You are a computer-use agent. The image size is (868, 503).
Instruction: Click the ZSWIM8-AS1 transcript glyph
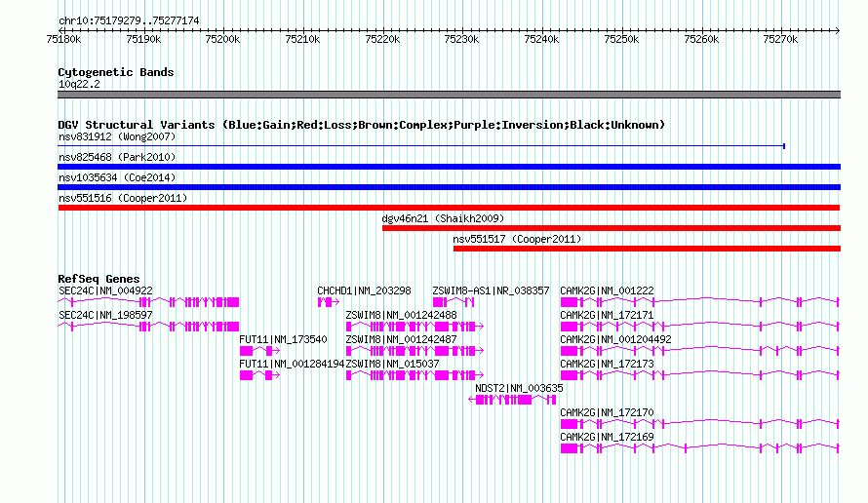(454, 302)
